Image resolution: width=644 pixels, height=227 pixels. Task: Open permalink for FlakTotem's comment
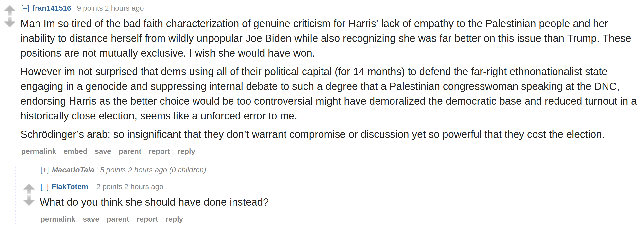tap(58, 219)
